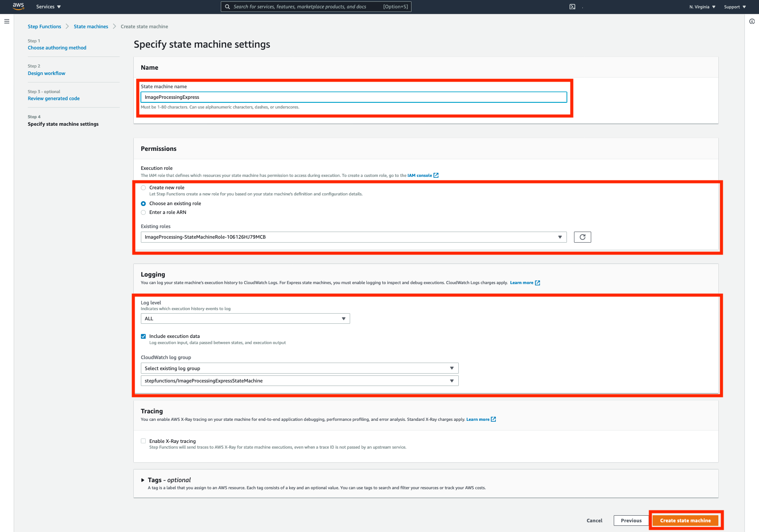Enable X-Ray tracing checkbox

point(143,441)
